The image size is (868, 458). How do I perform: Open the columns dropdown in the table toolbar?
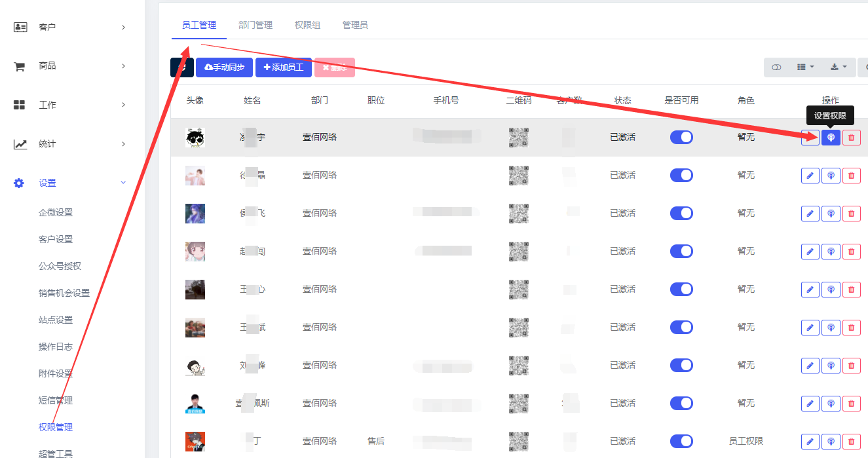[x=805, y=67]
